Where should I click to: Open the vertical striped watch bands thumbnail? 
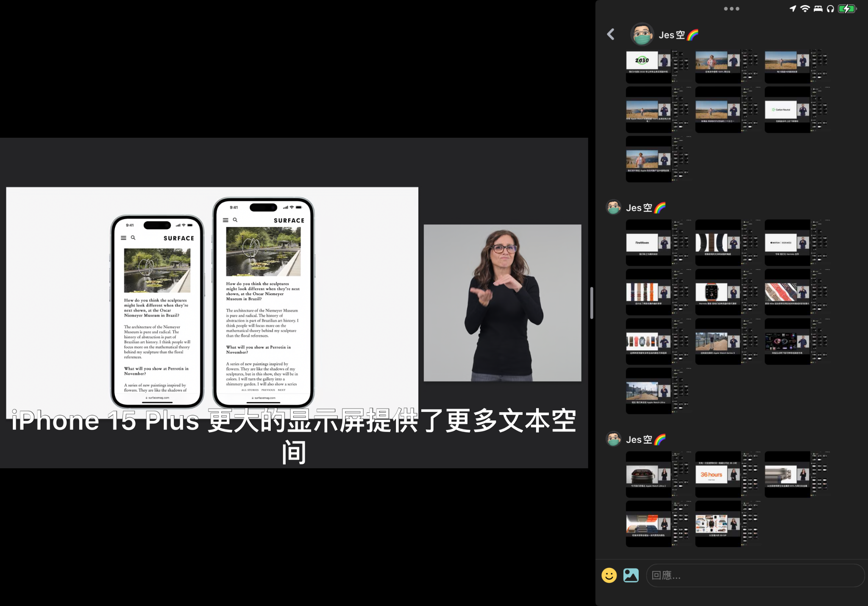click(x=657, y=292)
